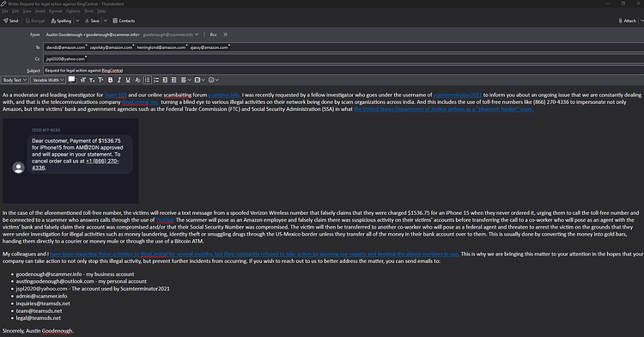Viewport: 644px width, 337px height.
Task: Expand the From identity dropdown
Action: [x=197, y=34]
